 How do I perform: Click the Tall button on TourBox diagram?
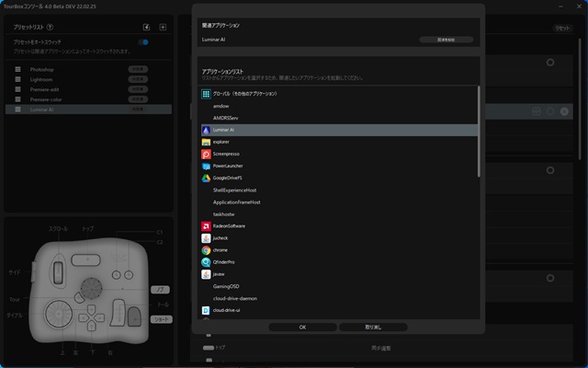click(119, 313)
